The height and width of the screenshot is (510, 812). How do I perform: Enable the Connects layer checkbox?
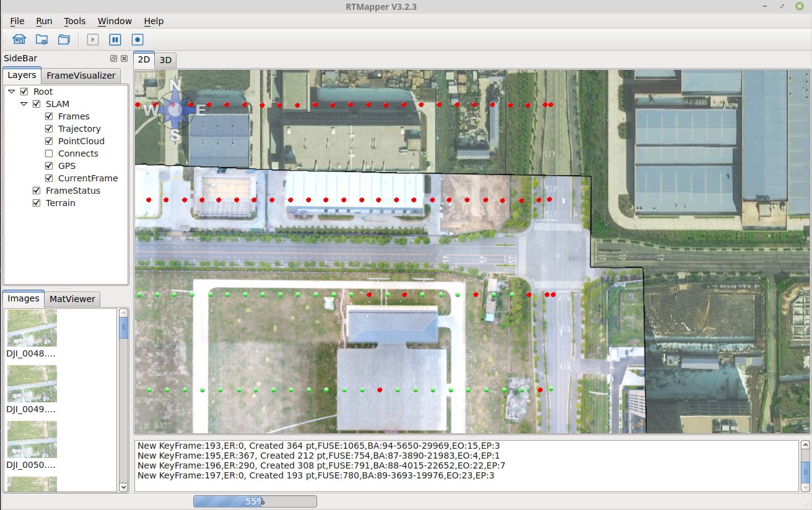tap(49, 153)
